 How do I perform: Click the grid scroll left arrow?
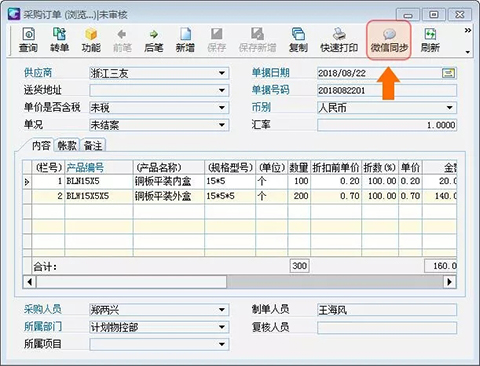coord(29,282)
